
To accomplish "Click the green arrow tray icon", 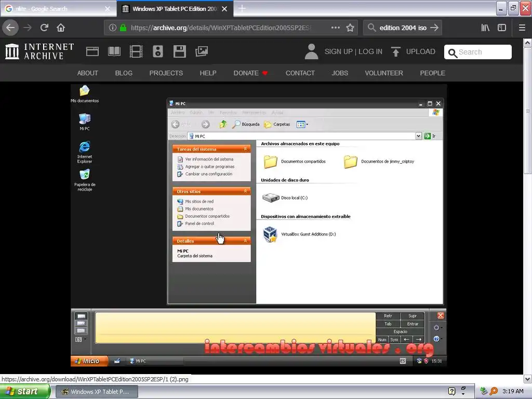I will (x=484, y=391).
